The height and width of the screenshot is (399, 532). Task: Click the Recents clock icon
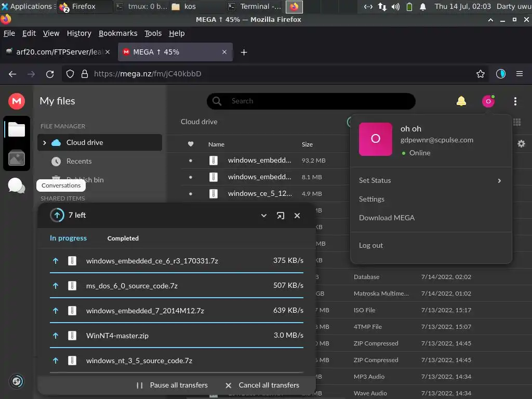(x=56, y=162)
